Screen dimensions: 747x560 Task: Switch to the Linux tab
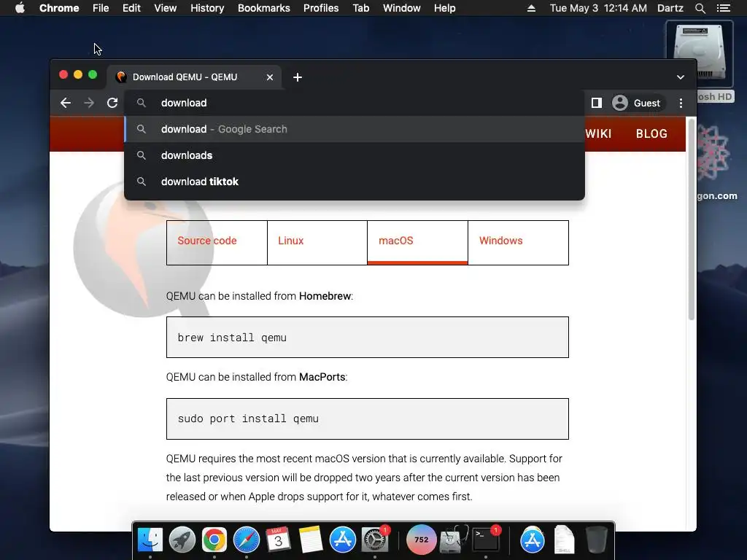(317, 242)
